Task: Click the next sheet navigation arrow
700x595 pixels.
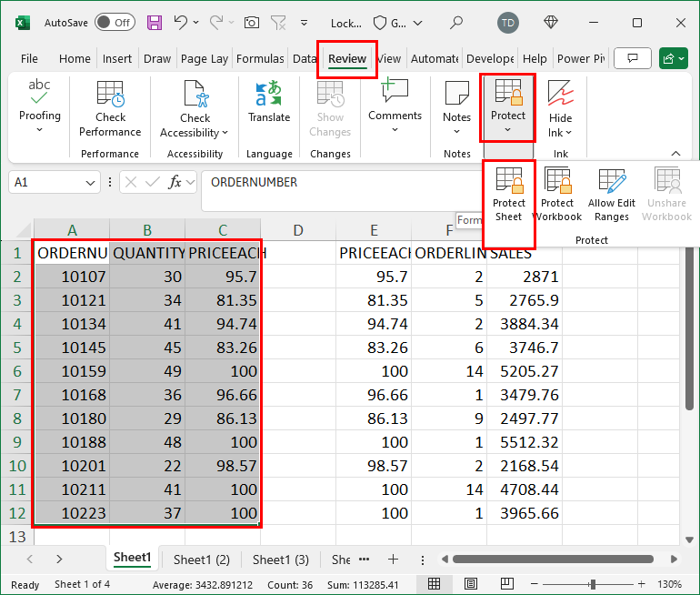Action: 59,560
